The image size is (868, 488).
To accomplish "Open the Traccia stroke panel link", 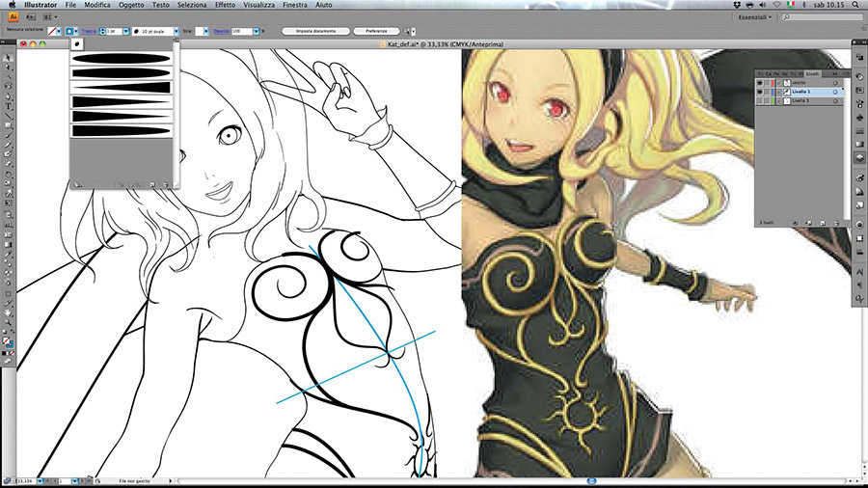I will click(x=89, y=31).
